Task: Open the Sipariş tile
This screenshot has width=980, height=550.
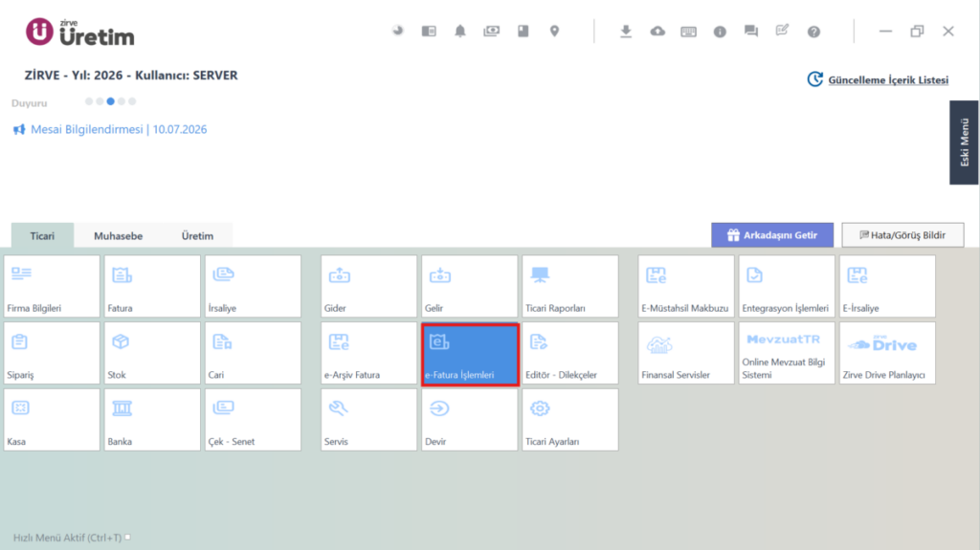Action: coord(52,353)
